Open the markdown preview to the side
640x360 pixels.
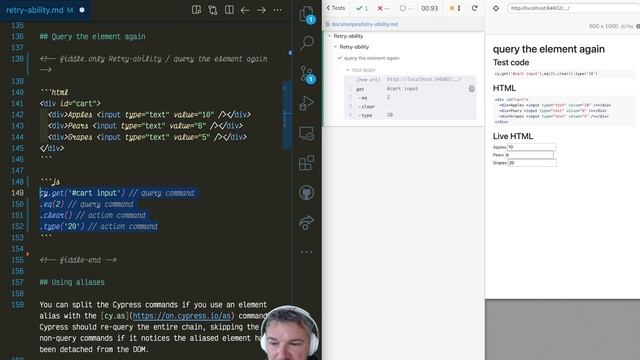196,10
